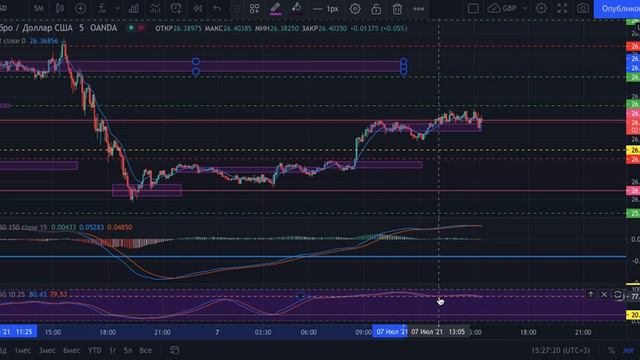Select Все date range
The height and width of the screenshot is (360, 640).
[145, 350]
